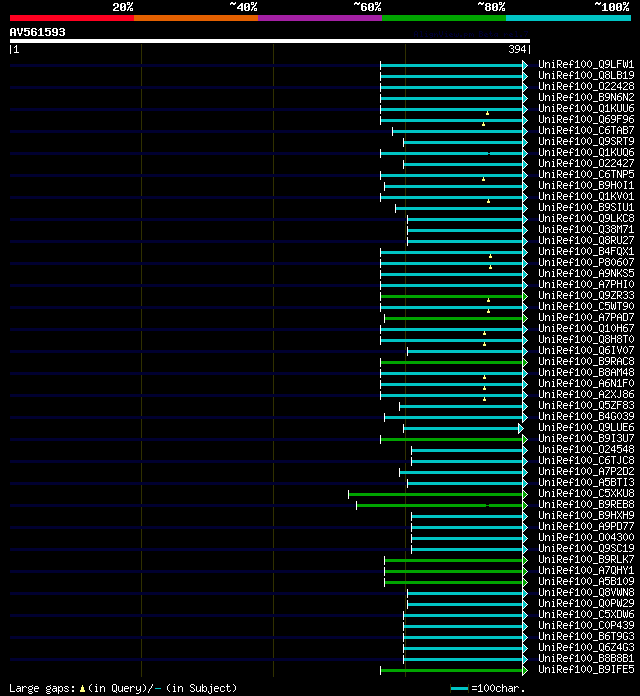Select label UniRef100_A9PD77
The height and width of the screenshot is (696, 640).
586,526
